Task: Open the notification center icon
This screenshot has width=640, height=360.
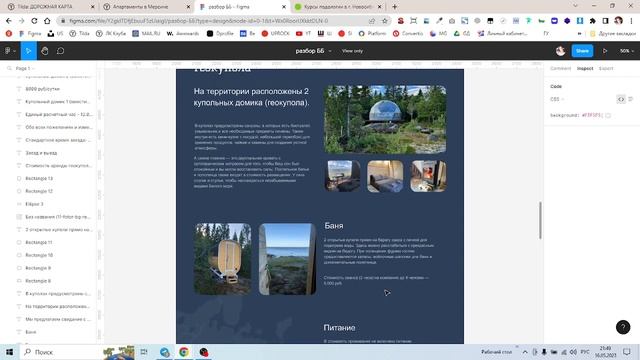Action: click(627, 352)
